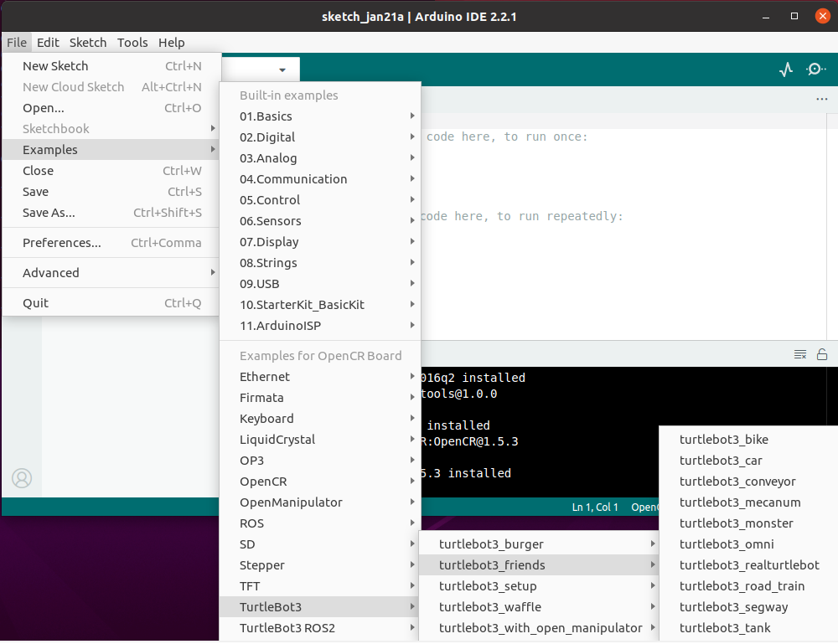Clear the output panel with the clear icon
The image size is (838, 644).
pos(800,354)
